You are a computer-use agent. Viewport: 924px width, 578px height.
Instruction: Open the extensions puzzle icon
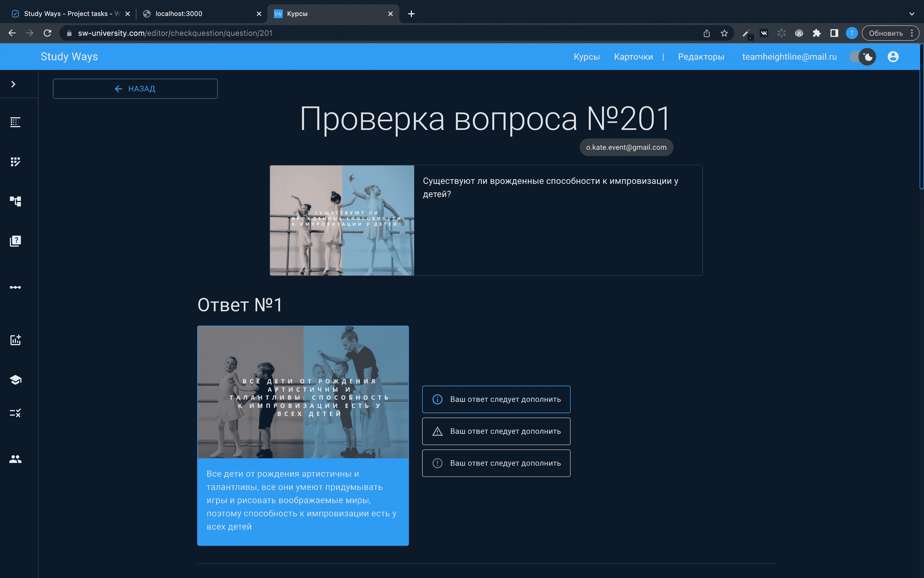coord(816,33)
